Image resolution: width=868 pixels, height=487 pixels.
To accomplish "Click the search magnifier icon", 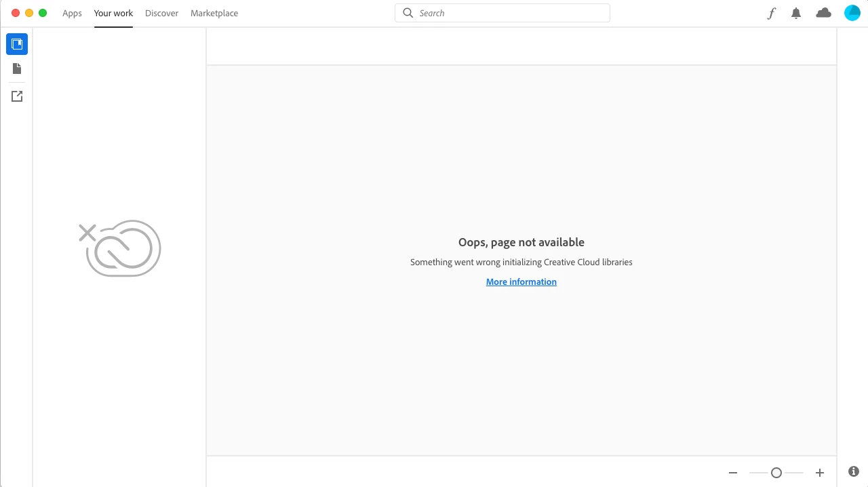I will point(408,13).
